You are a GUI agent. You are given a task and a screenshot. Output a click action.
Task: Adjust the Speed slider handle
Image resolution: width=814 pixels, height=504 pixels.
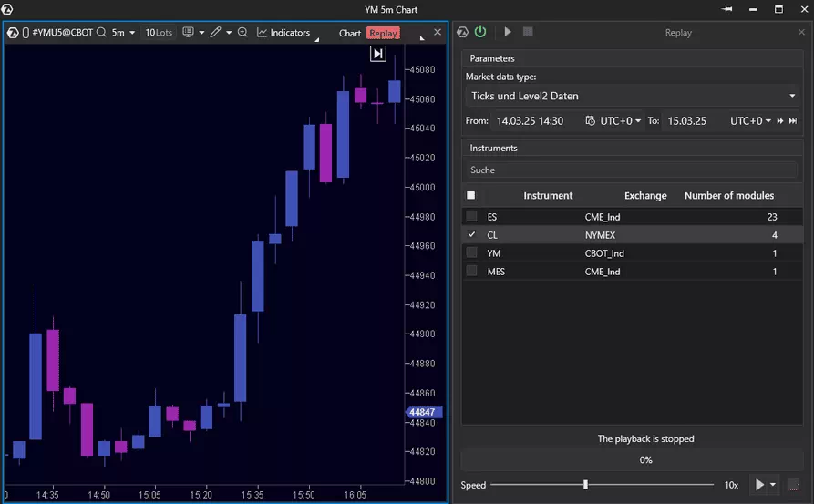[x=585, y=484]
